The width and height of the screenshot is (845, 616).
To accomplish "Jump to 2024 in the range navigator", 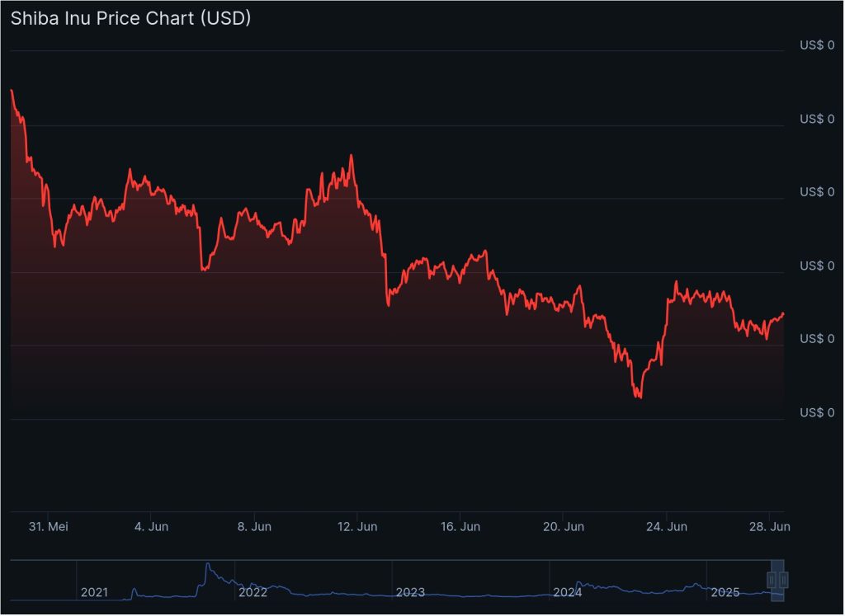I will (568, 593).
